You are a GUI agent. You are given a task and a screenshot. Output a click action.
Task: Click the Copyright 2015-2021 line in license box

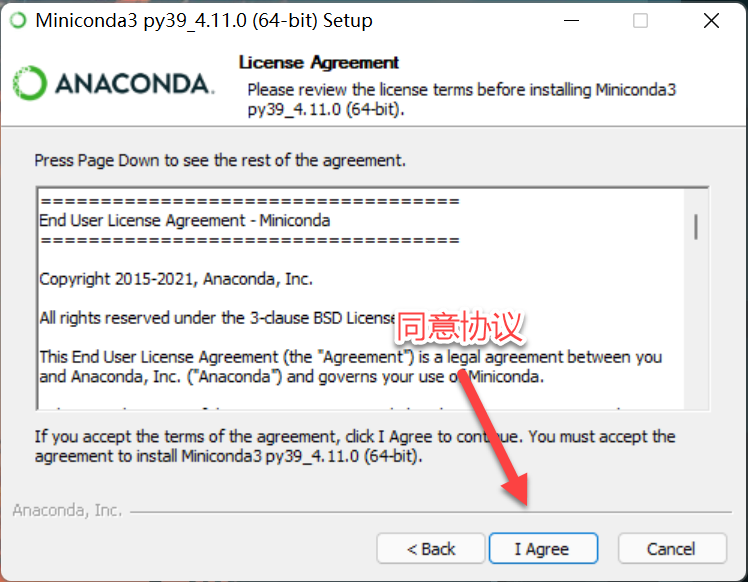[176, 279]
